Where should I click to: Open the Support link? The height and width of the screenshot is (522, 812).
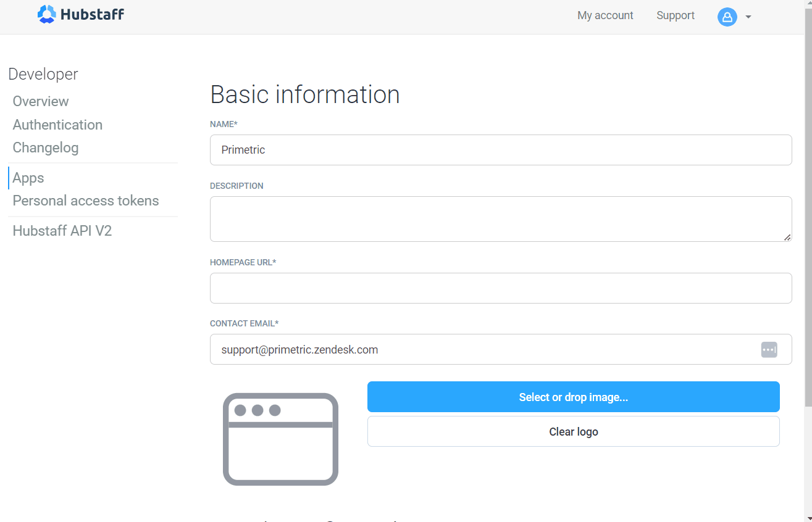pos(676,15)
